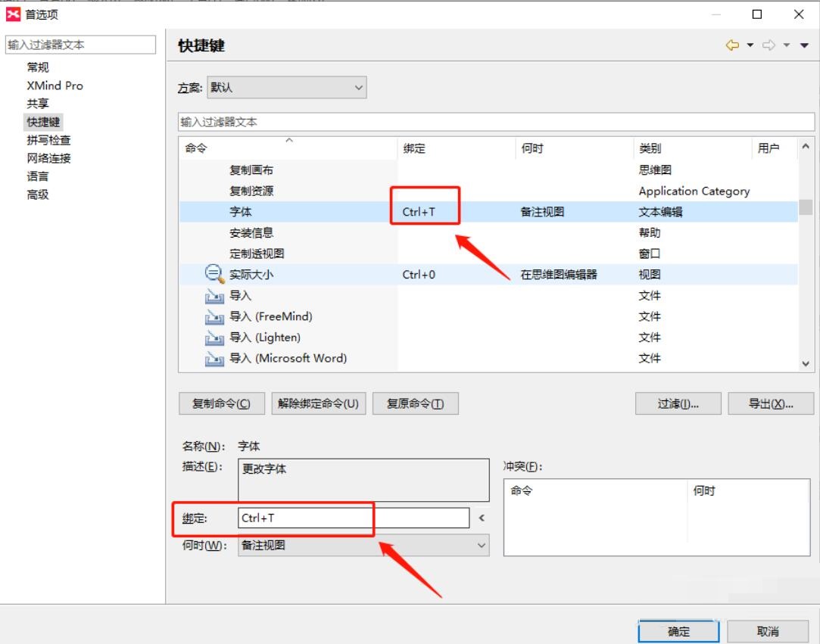The height and width of the screenshot is (644, 820).
Task: Click the Application Category cell
Action: coord(694,191)
